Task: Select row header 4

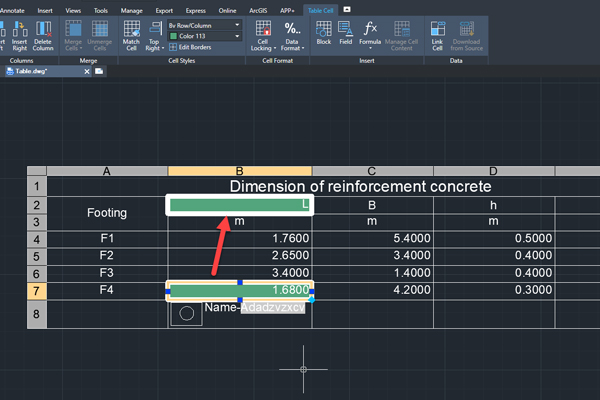Action: point(37,239)
